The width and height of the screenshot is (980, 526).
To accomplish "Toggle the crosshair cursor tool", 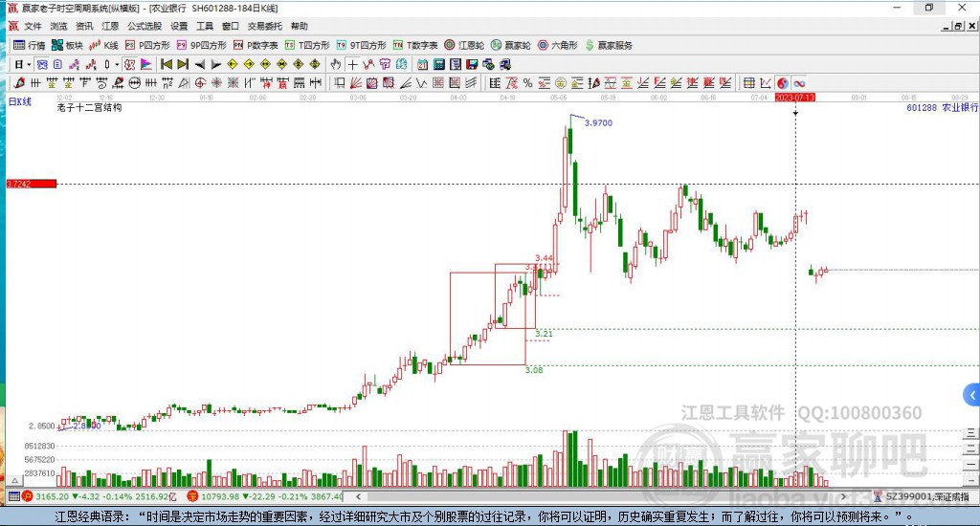I will [352, 64].
